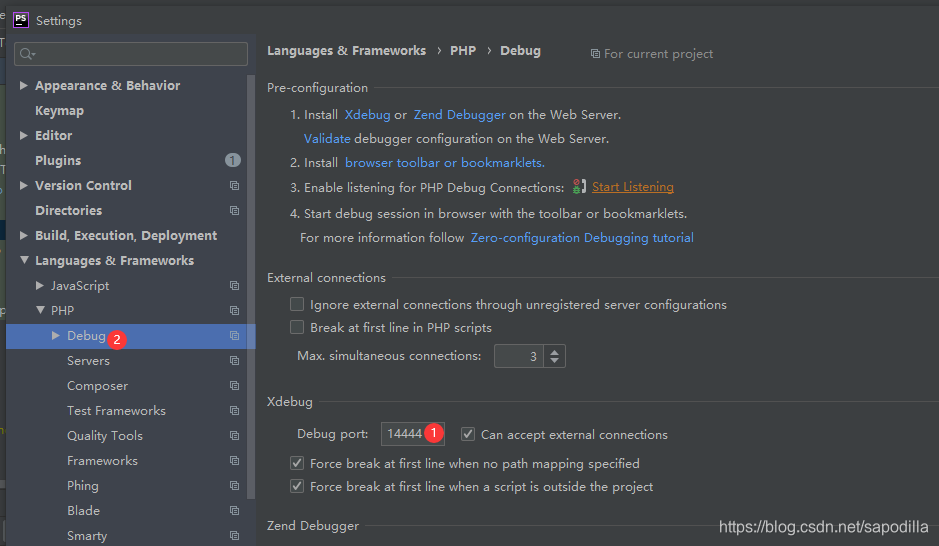Click project-level icon beside Frameworks
Image resolution: width=939 pixels, height=546 pixels.
coord(234,460)
